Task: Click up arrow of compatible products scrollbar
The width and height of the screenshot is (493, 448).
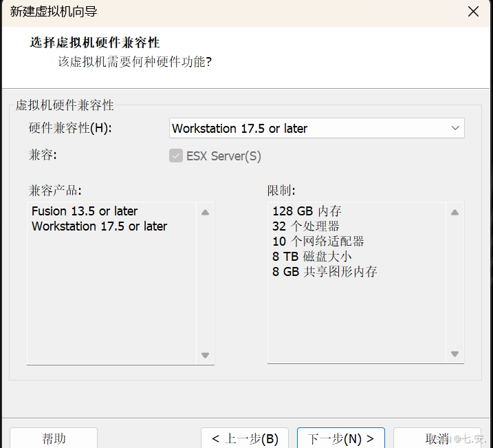Action: [x=206, y=213]
